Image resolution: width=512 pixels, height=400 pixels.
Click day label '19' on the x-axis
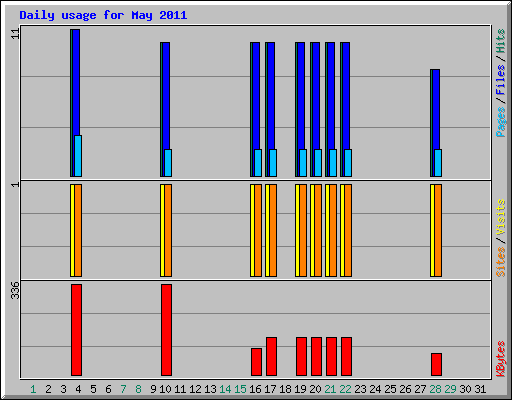click(x=300, y=389)
